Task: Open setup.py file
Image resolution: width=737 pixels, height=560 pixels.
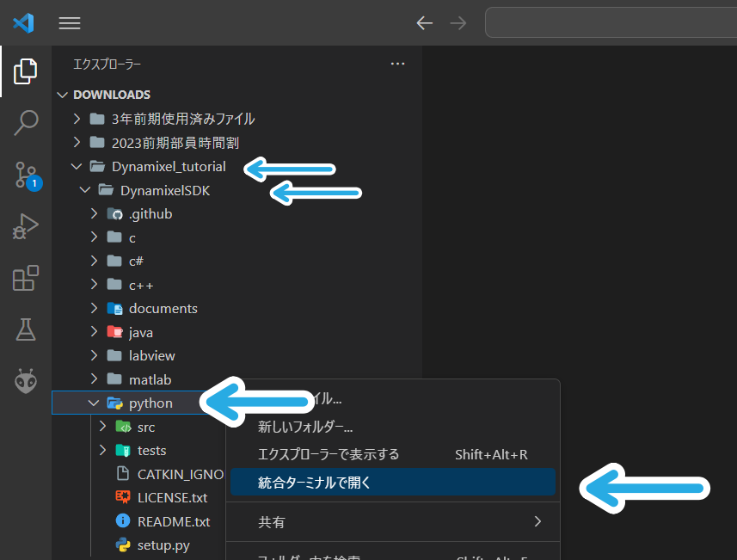Action: [163, 545]
